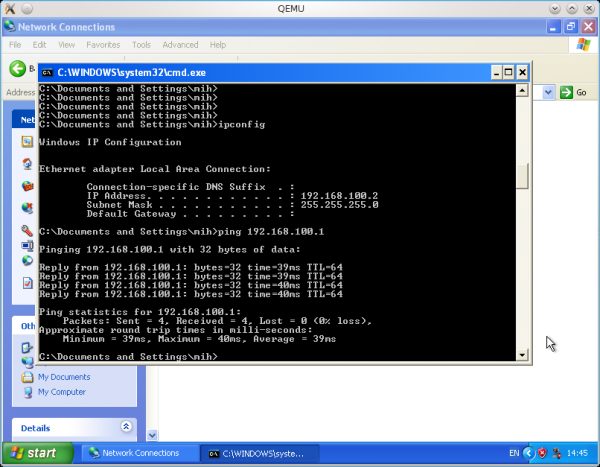Screen dimensions: 600x467
Task: Click cmd scrollbar down arrow
Action: click(x=522, y=355)
